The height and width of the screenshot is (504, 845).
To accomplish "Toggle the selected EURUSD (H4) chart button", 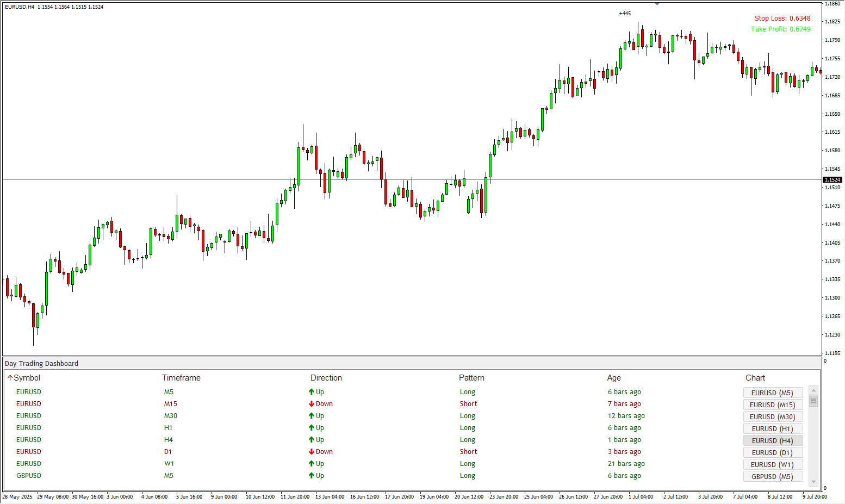I will pyautogui.click(x=772, y=440).
